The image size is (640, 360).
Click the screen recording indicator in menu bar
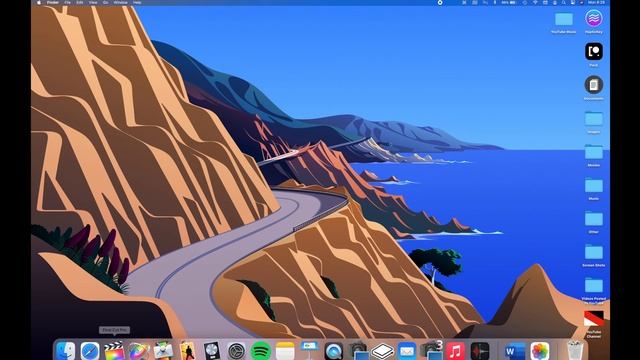440,2
